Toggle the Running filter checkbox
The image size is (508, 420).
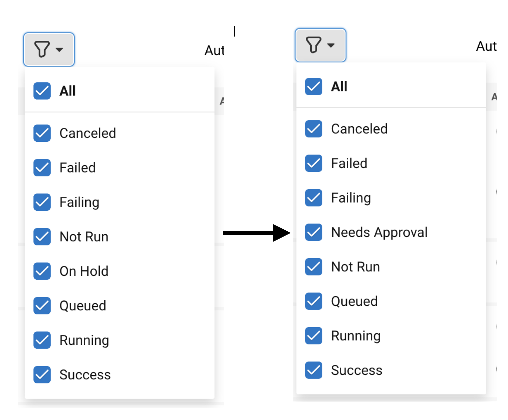click(42, 340)
